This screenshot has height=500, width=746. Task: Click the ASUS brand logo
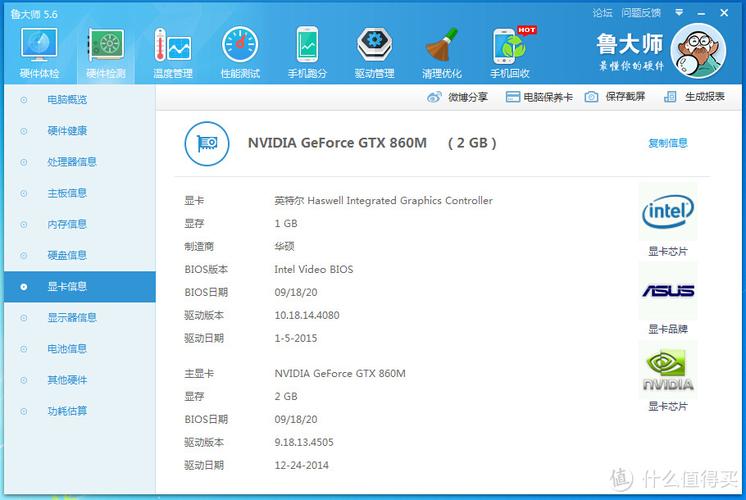point(667,290)
